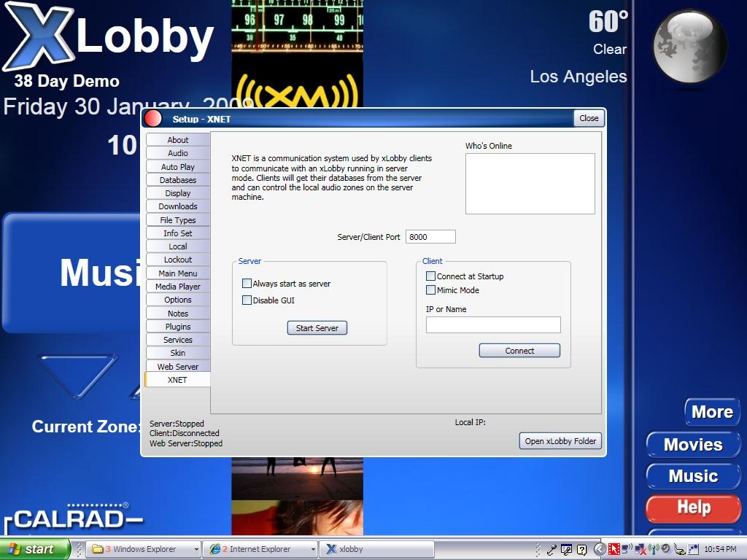Click the Internet Explorer taskbar icon
The image size is (747, 560).
(215, 549)
